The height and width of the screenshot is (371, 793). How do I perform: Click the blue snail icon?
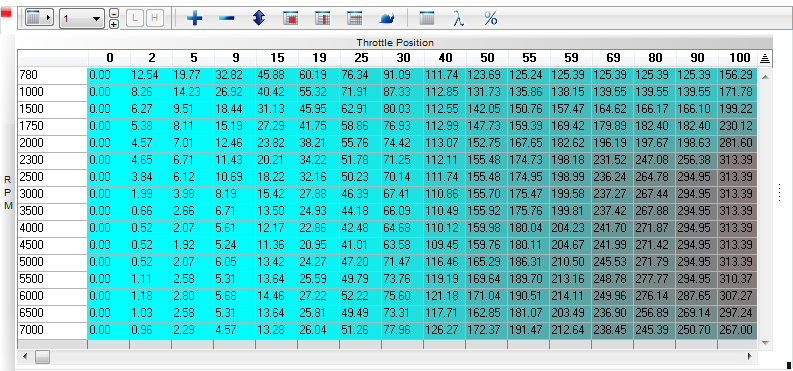pyautogui.click(x=387, y=19)
